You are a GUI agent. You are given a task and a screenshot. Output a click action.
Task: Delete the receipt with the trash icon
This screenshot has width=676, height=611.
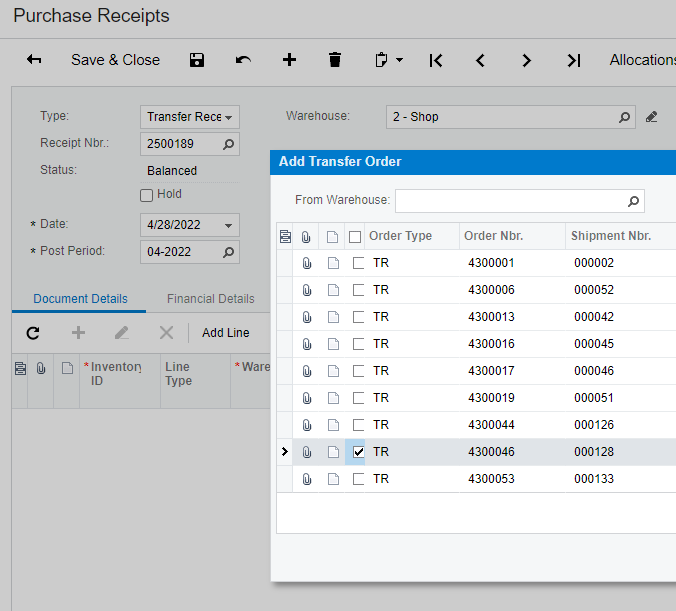[x=335, y=60]
